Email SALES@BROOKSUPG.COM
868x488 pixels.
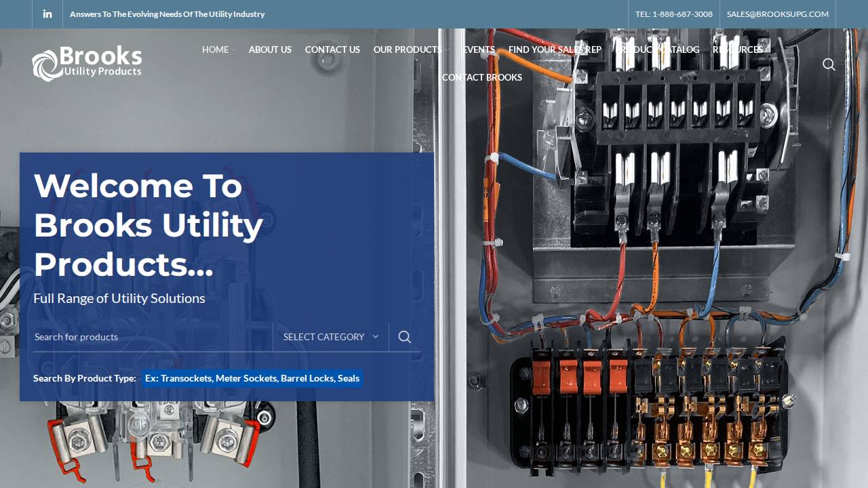coord(777,14)
